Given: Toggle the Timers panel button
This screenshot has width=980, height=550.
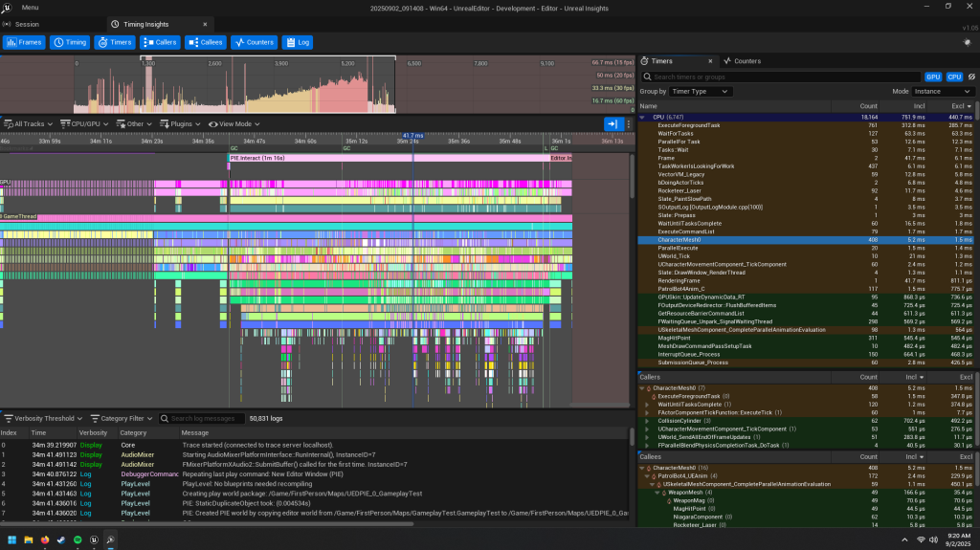Looking at the screenshot, I should tap(115, 42).
